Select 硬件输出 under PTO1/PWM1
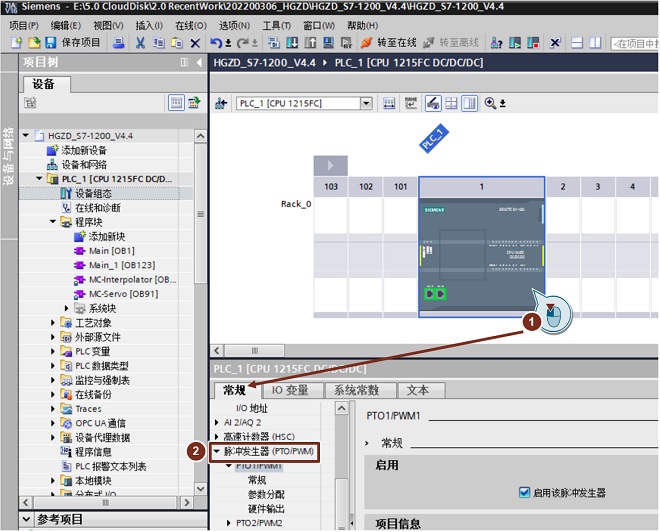 coord(266,509)
